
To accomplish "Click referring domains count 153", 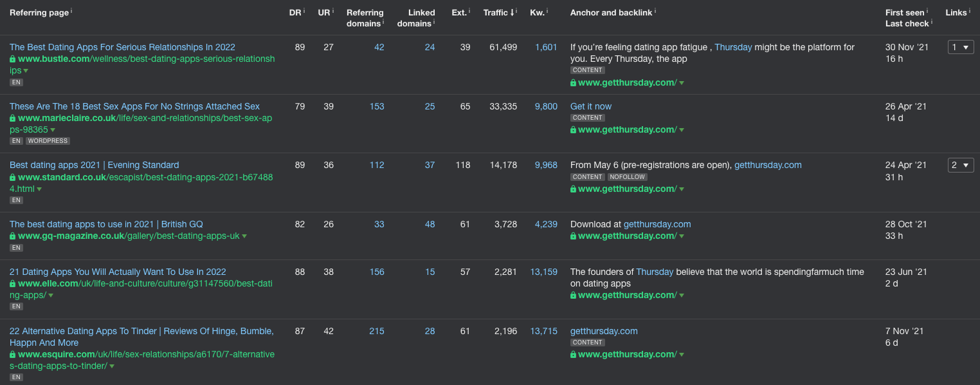I will tap(377, 106).
